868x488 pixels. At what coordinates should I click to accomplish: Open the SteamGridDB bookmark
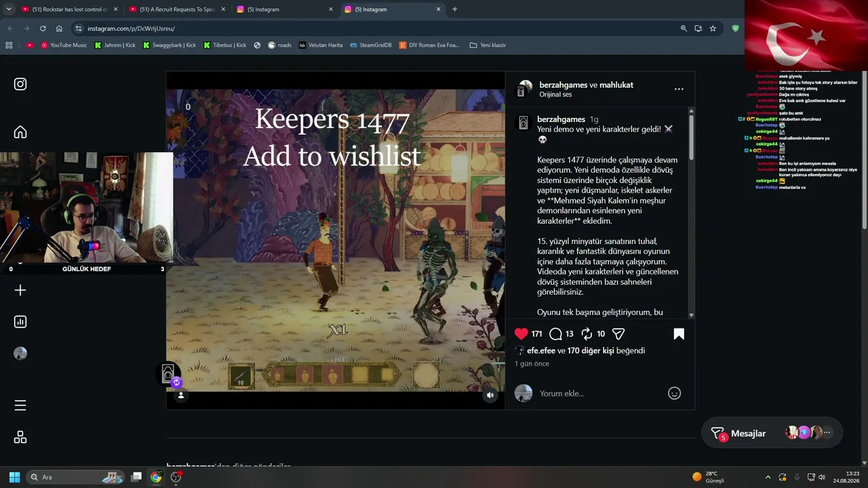[371, 45]
